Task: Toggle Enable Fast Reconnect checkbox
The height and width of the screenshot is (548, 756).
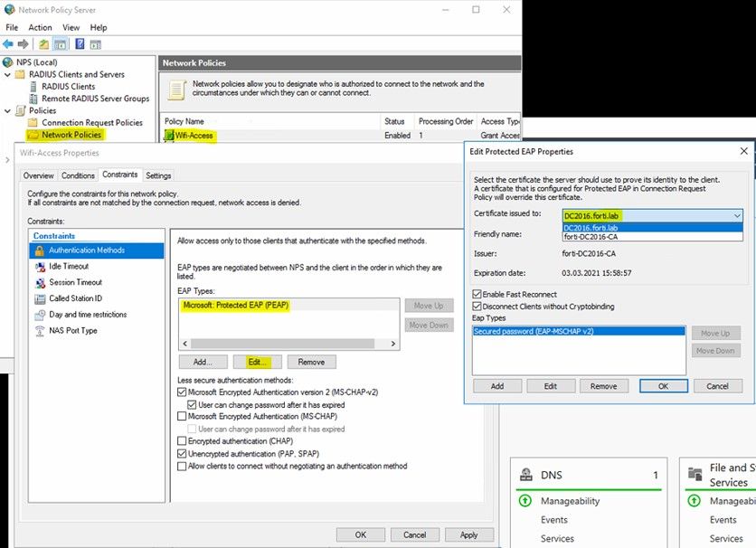Action: [477, 294]
